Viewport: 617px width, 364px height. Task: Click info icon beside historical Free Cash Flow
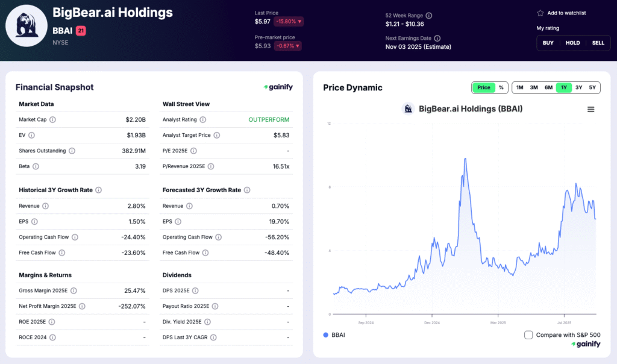tap(62, 253)
